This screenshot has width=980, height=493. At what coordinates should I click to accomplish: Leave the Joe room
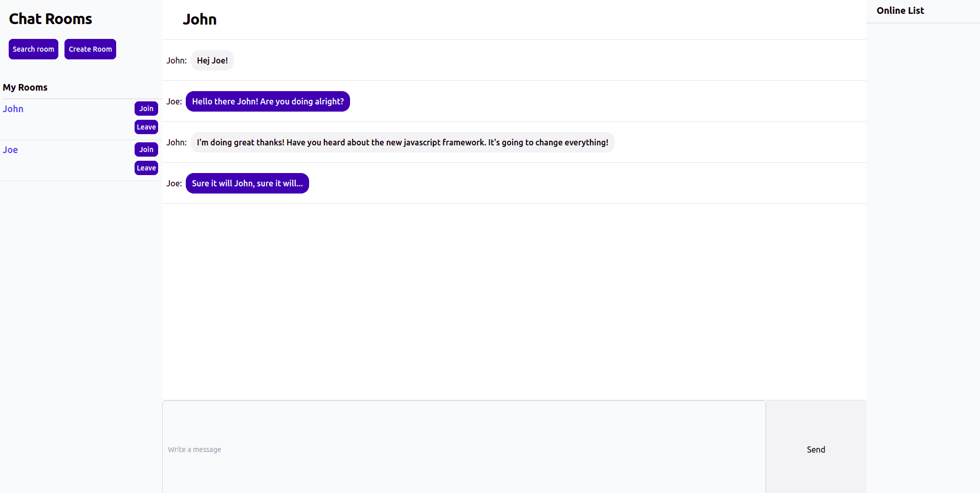click(146, 168)
